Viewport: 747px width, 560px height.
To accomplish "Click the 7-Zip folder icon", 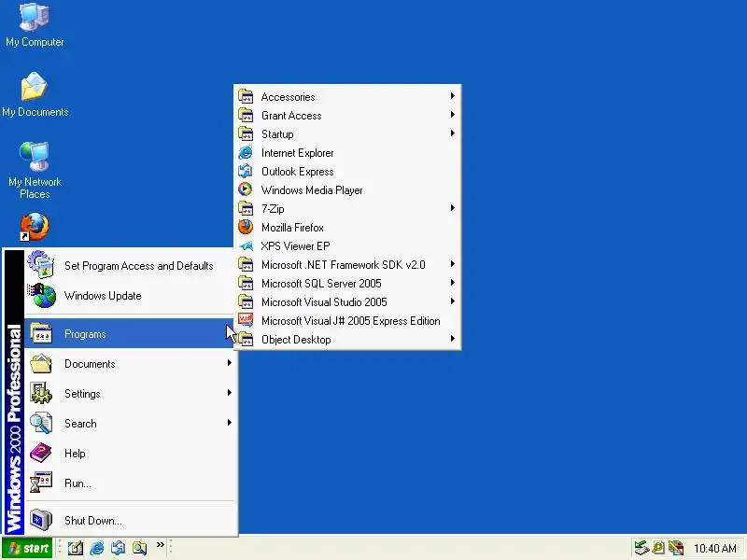I will click(246, 208).
